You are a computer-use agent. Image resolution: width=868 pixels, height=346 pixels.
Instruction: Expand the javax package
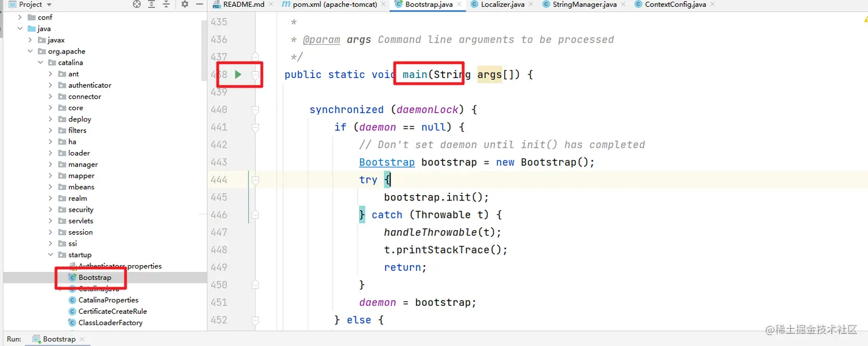pyautogui.click(x=30, y=40)
